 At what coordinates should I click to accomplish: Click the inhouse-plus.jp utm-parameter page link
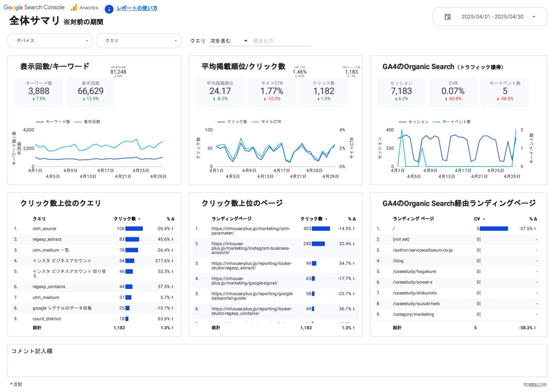[251, 231]
